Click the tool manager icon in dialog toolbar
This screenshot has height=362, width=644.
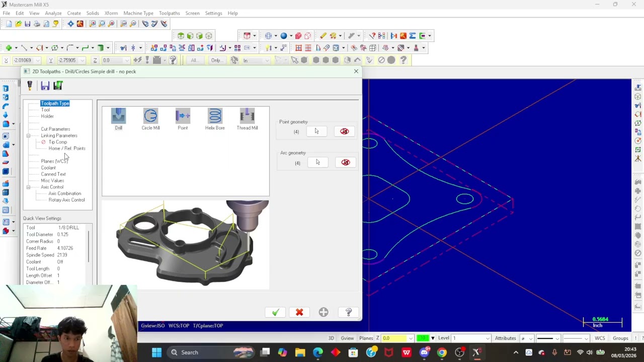click(30, 86)
